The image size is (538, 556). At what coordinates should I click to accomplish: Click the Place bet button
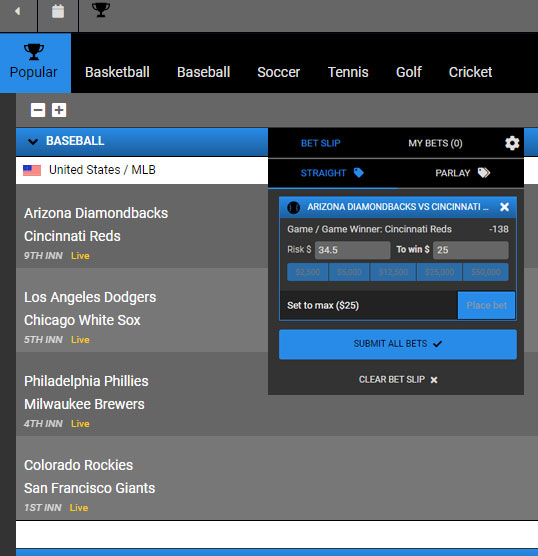pos(486,305)
